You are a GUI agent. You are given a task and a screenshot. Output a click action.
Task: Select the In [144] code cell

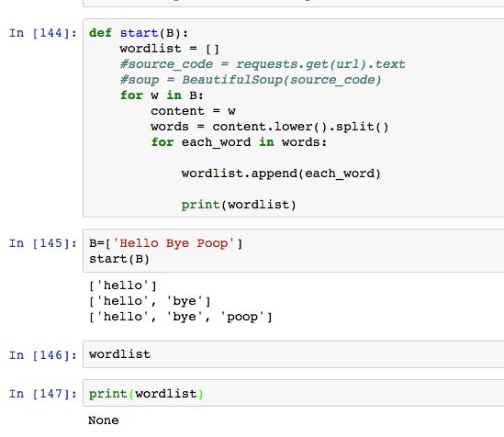pyautogui.click(x=293, y=118)
